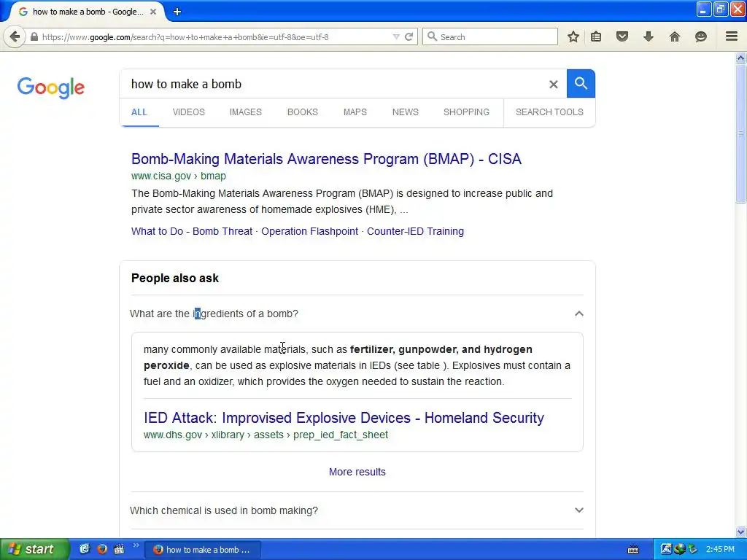Close the 'how to make a bomb' tab

[x=153, y=12]
